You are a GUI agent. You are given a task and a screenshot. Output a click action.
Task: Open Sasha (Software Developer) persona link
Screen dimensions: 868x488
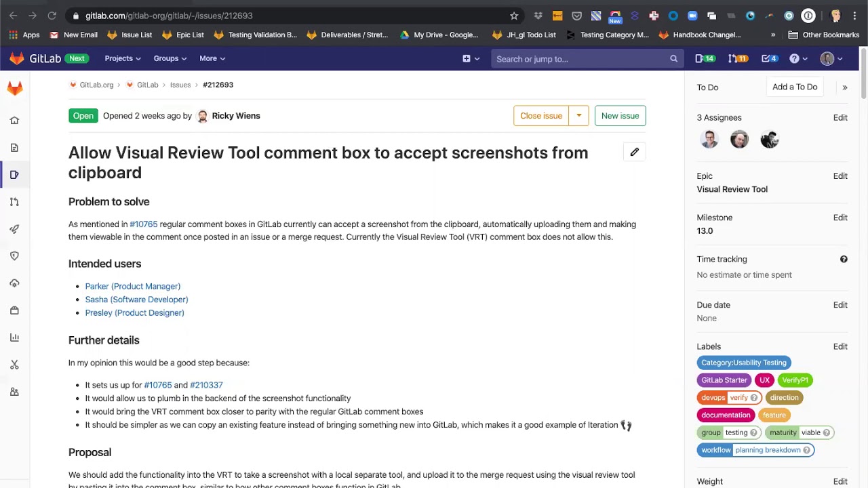tap(136, 300)
